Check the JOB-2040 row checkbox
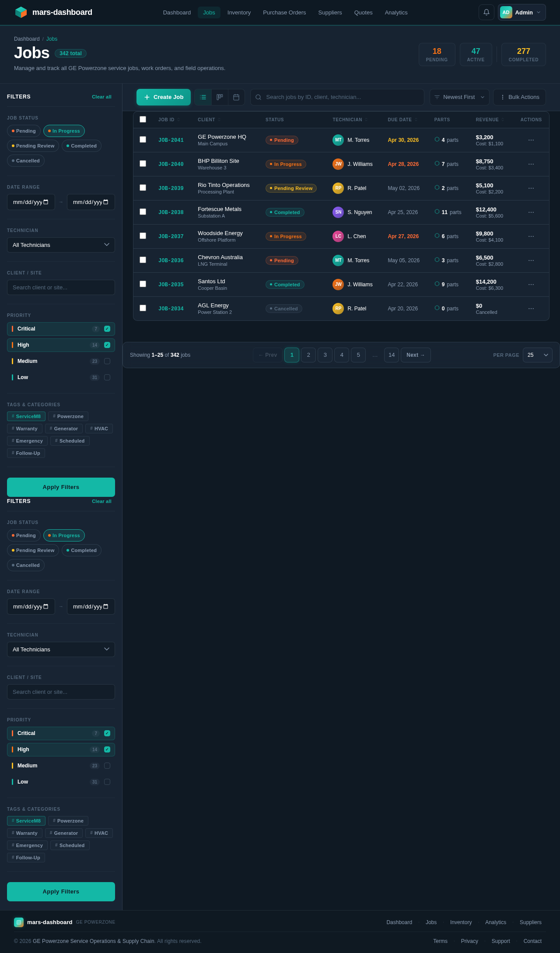The height and width of the screenshot is (953, 560). (x=143, y=164)
